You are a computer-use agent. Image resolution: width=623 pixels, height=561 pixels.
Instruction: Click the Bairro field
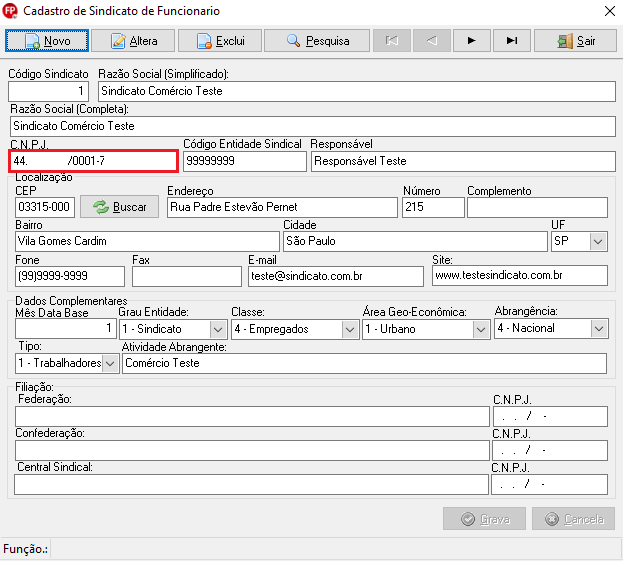click(147, 241)
